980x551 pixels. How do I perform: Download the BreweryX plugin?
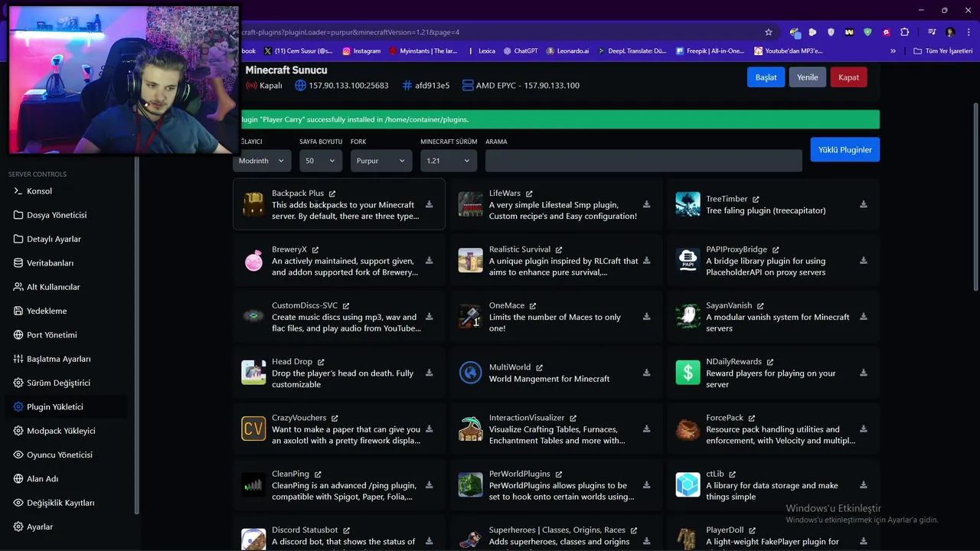[x=429, y=260]
